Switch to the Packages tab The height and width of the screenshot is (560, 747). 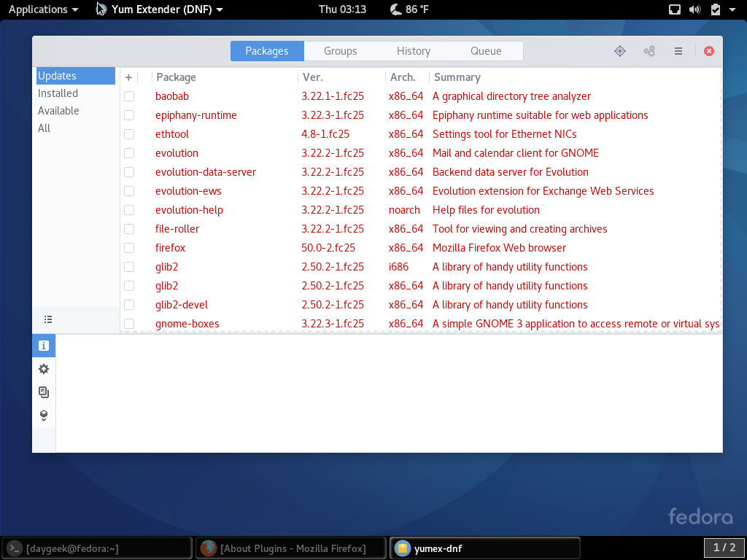point(267,51)
